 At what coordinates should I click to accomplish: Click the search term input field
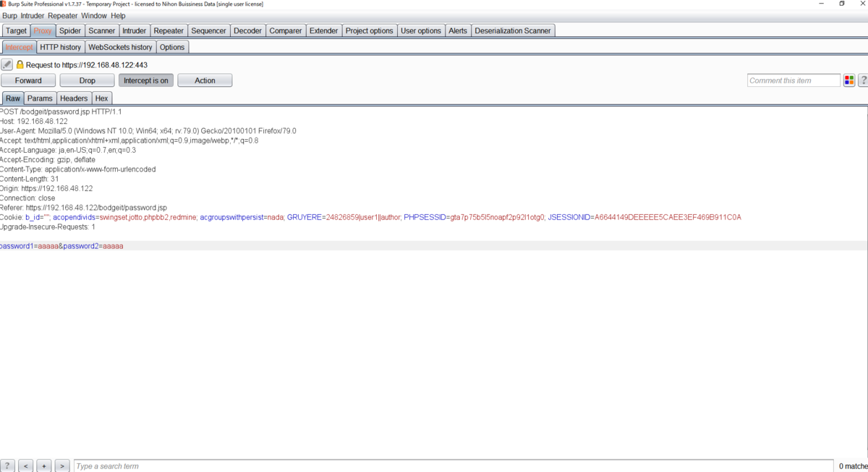coord(453,466)
